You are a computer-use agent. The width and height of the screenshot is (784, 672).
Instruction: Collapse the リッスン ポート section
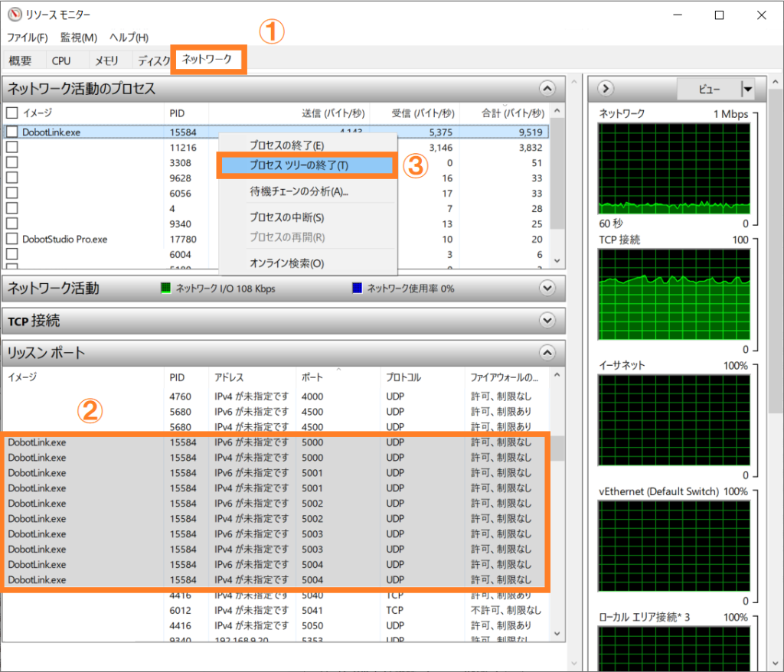pos(547,353)
